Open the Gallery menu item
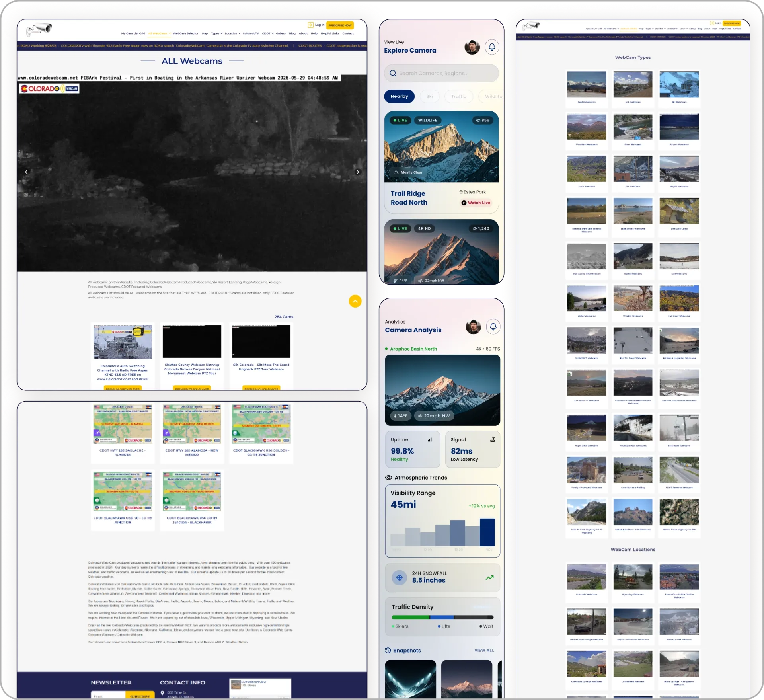Viewport: 764px width, 700px height. (x=281, y=33)
